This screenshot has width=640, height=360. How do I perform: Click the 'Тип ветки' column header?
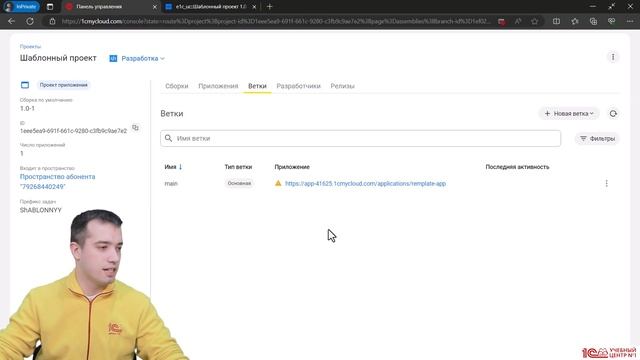[x=238, y=167]
